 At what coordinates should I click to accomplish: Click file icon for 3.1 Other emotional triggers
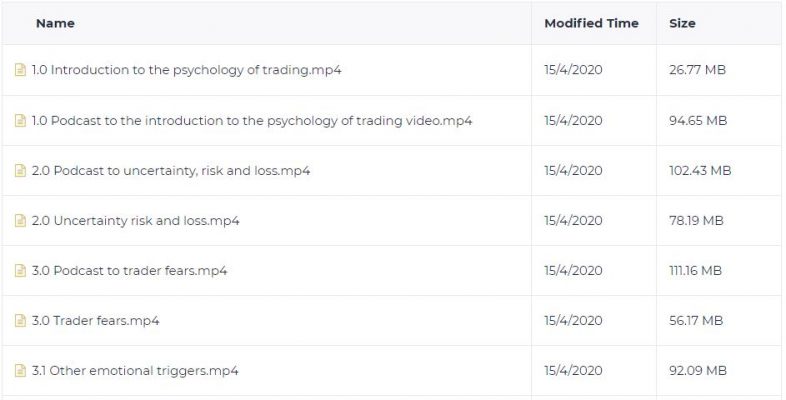click(x=20, y=370)
